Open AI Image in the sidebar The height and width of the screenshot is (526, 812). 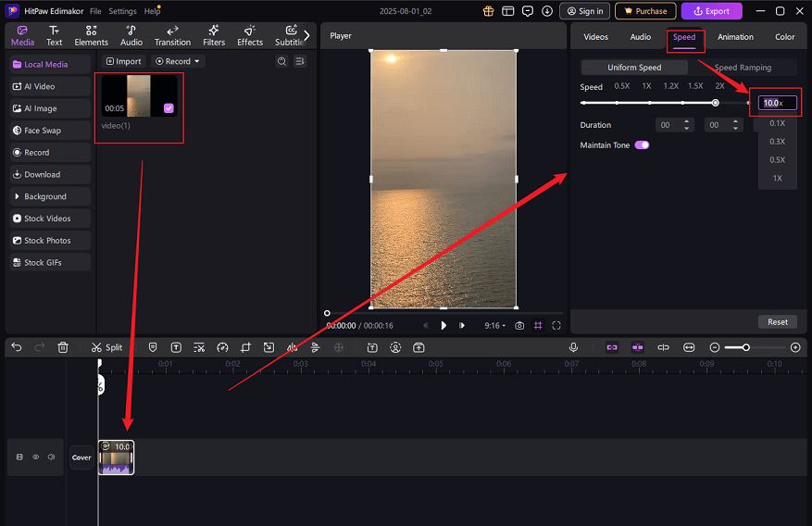(50, 108)
